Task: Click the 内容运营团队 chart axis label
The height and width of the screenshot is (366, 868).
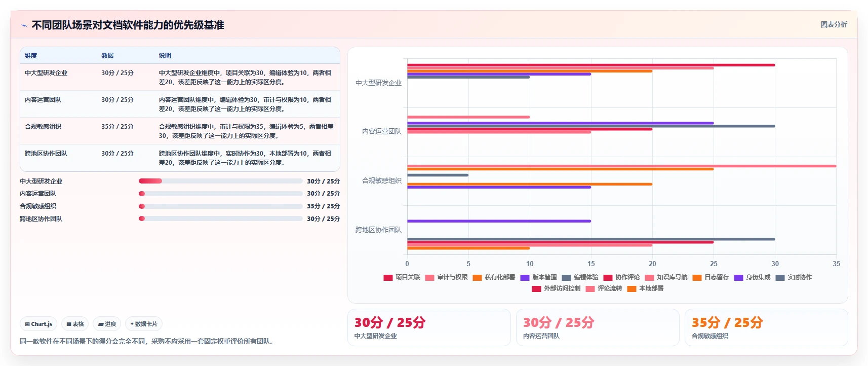Action: pyautogui.click(x=381, y=131)
